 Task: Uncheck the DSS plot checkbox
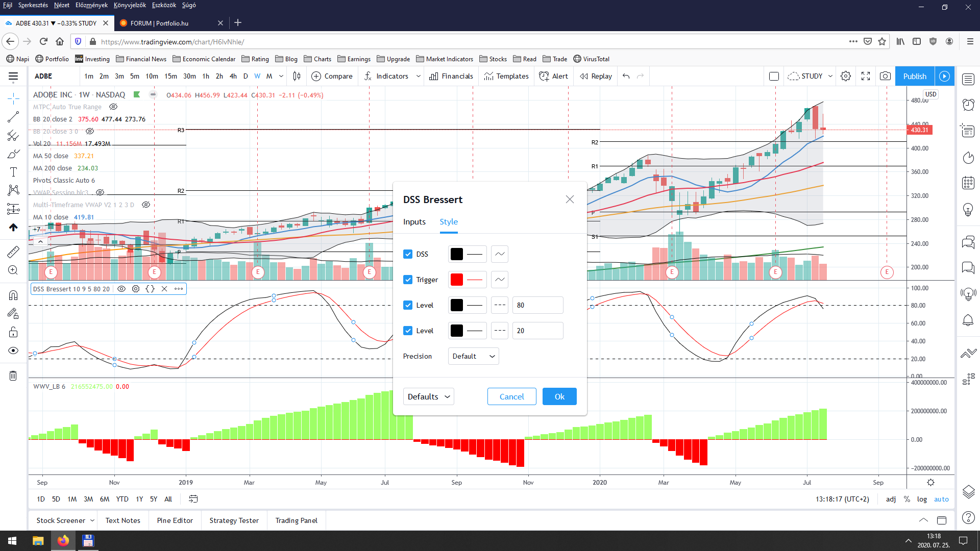pos(408,254)
